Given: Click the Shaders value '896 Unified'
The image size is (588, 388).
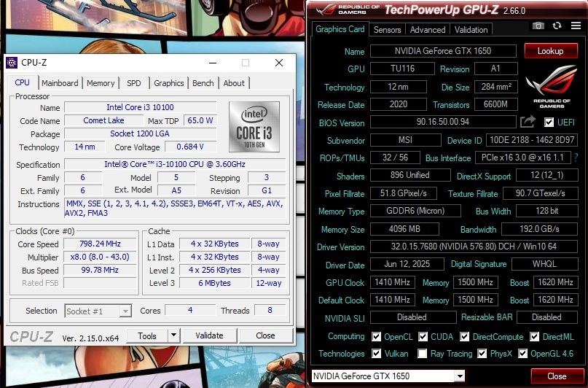Looking at the screenshot, I should pyautogui.click(x=410, y=175).
